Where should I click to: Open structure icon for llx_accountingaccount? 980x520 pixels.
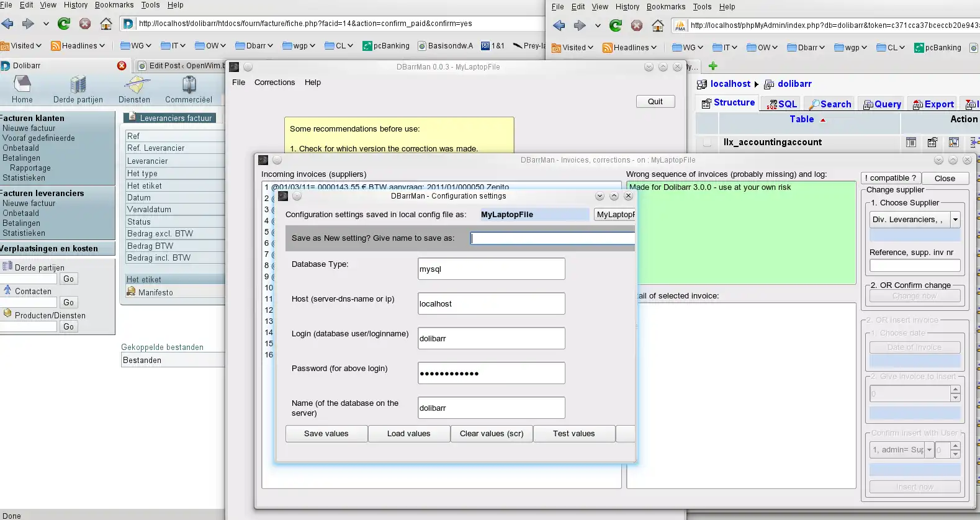point(932,143)
